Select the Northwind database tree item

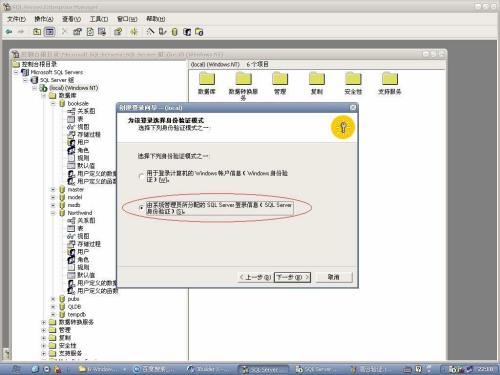pyautogui.click(x=80, y=213)
